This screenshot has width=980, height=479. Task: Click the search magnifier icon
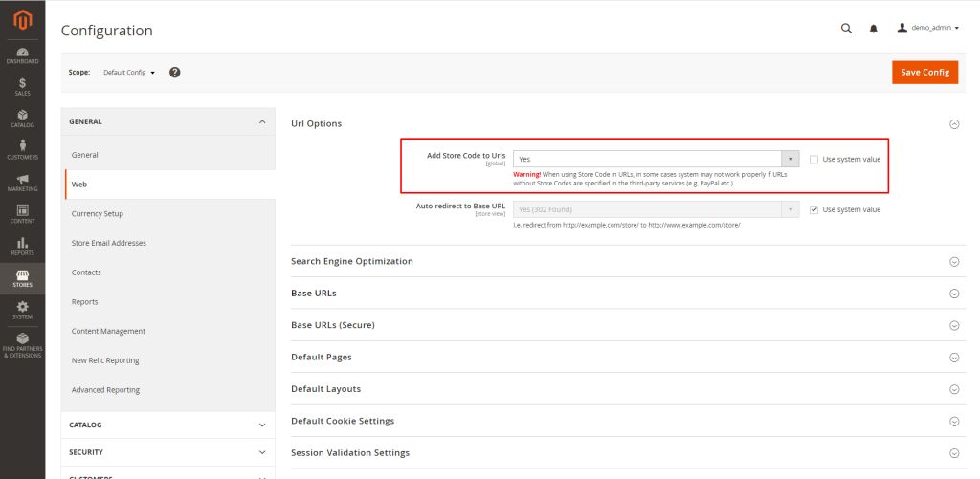846,29
